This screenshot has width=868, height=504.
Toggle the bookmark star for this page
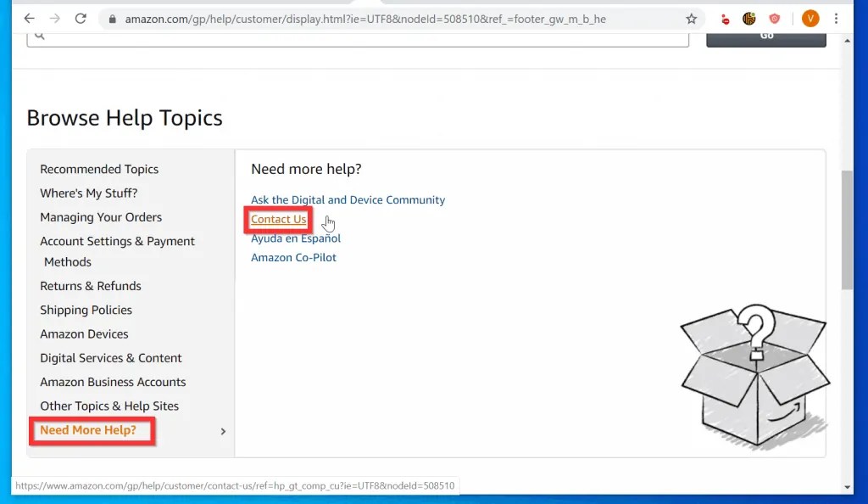click(691, 17)
